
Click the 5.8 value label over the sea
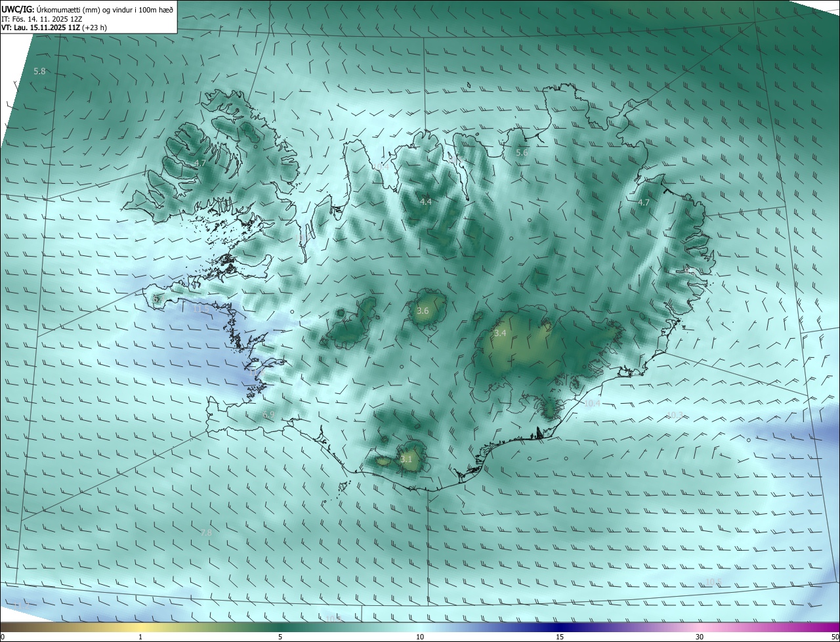39,71
